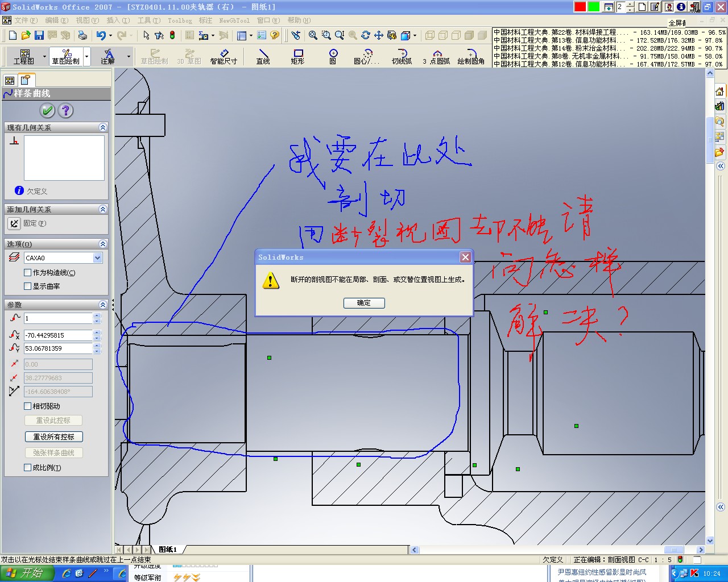Open the Design Library icon in task pane
Screen dimensions: 728x582
[719, 106]
